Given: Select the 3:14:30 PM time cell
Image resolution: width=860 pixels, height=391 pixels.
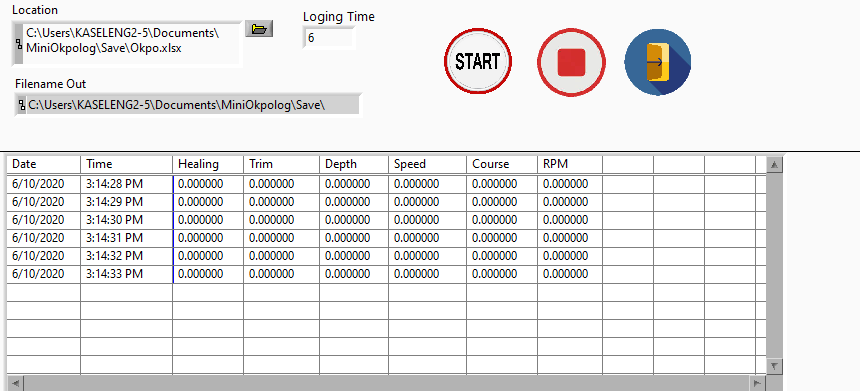Looking at the screenshot, I should click(127, 220).
